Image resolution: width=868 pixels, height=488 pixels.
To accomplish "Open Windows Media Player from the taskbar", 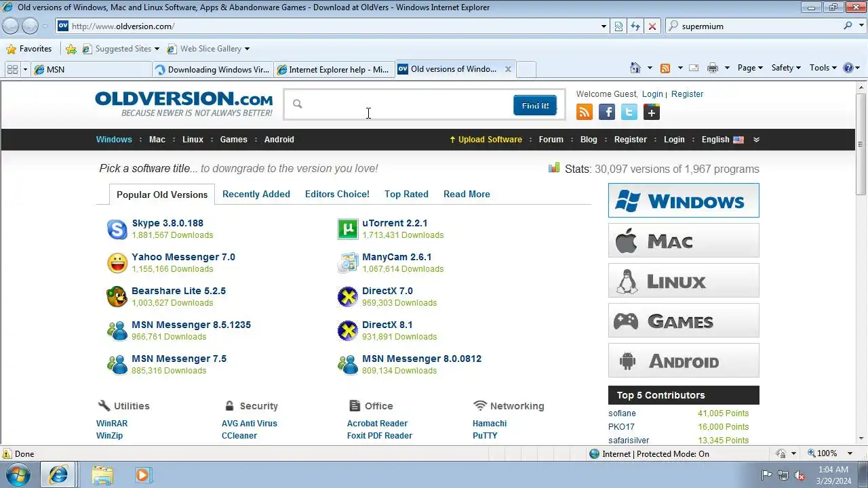I will 142,475.
